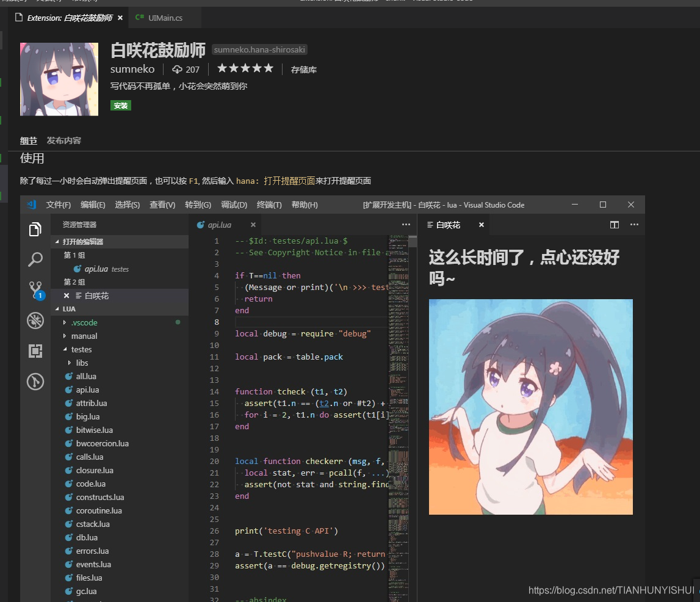Expand the .vscode folder
Image resolution: width=700 pixels, height=602 pixels.
pos(120,322)
